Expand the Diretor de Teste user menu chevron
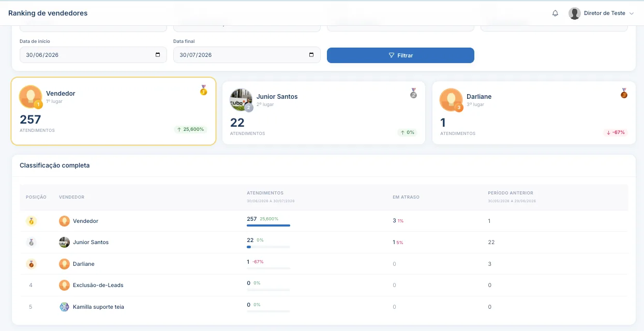Screen dimensions: 644x331 click(x=632, y=13)
